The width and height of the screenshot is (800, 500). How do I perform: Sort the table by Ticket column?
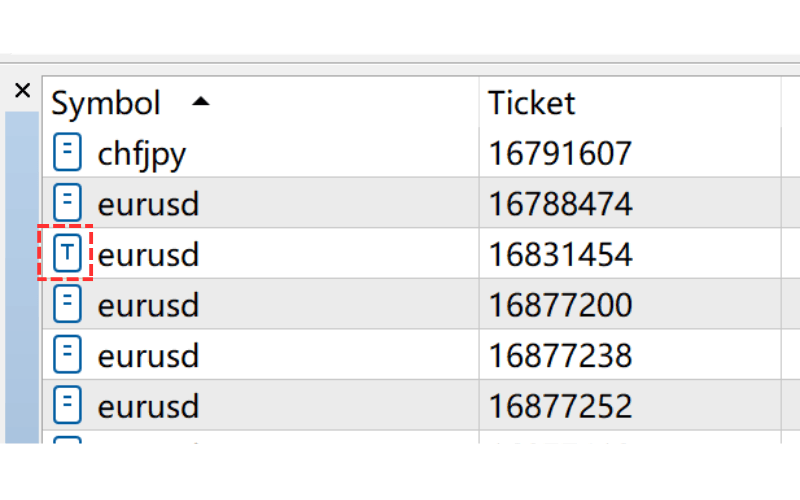(531, 102)
